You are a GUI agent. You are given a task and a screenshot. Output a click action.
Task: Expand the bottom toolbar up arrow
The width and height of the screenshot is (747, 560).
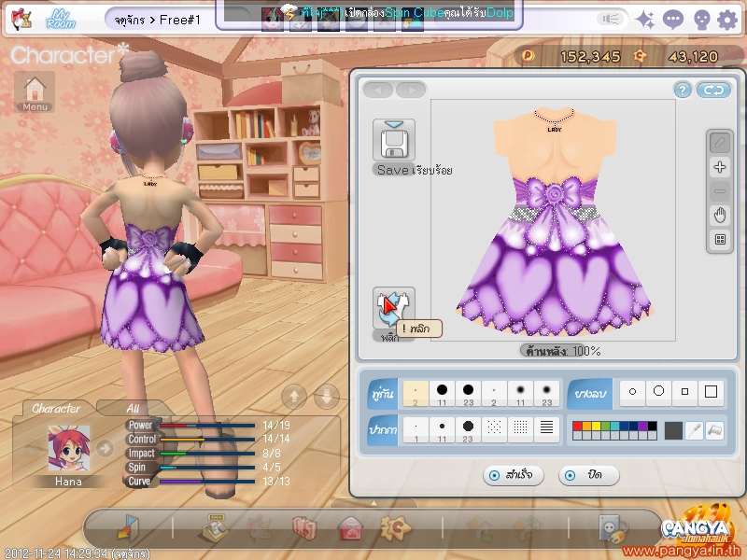(x=373, y=503)
